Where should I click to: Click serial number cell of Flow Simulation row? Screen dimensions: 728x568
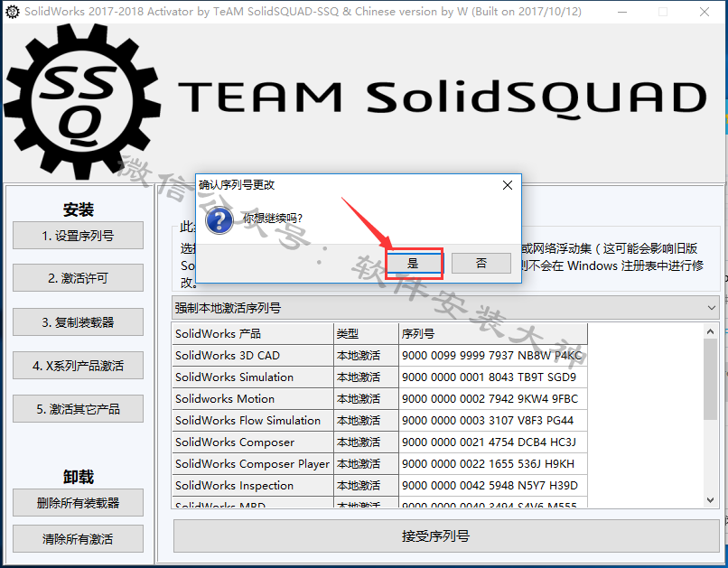pyautogui.click(x=493, y=421)
